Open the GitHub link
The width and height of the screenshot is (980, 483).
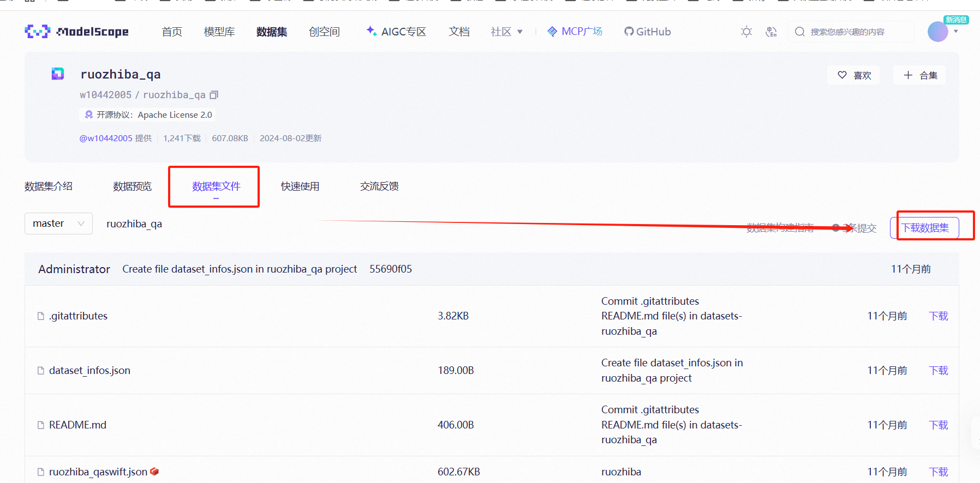click(x=648, y=32)
